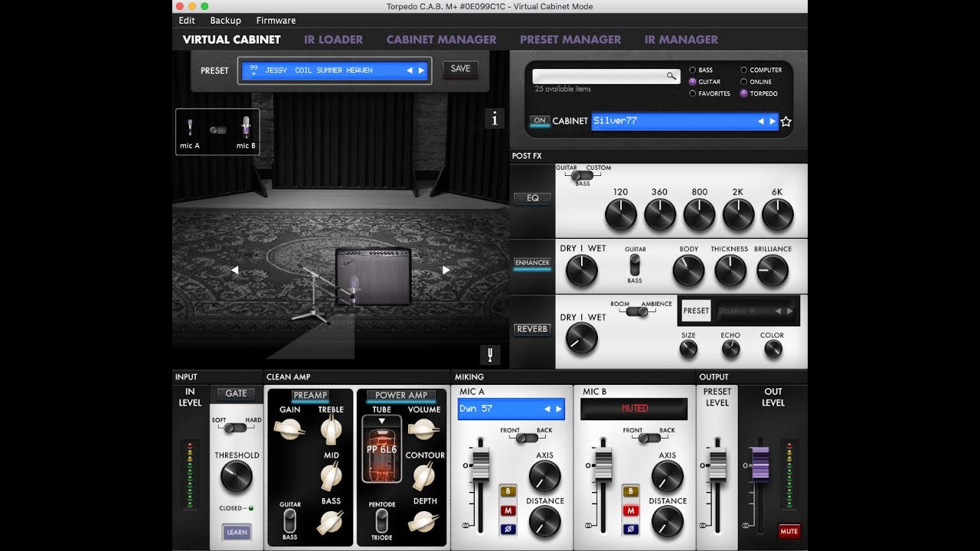The height and width of the screenshot is (551, 980).
Task: Toggle Mic A FRONT/BACK switch
Action: tap(526, 439)
